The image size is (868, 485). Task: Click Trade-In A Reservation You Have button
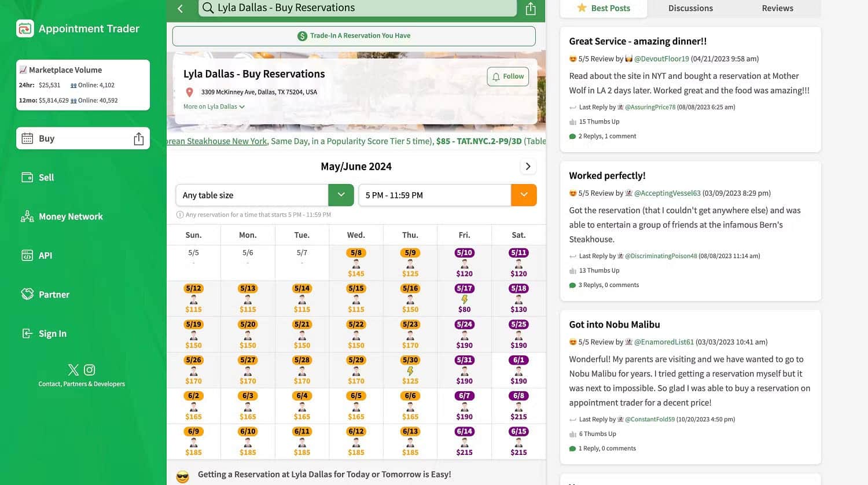pos(354,36)
